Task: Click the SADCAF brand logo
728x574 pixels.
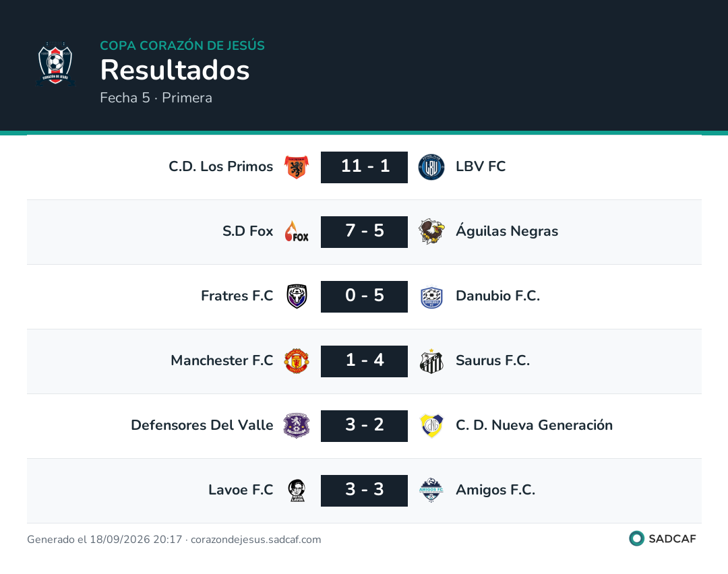Action: [x=663, y=539]
